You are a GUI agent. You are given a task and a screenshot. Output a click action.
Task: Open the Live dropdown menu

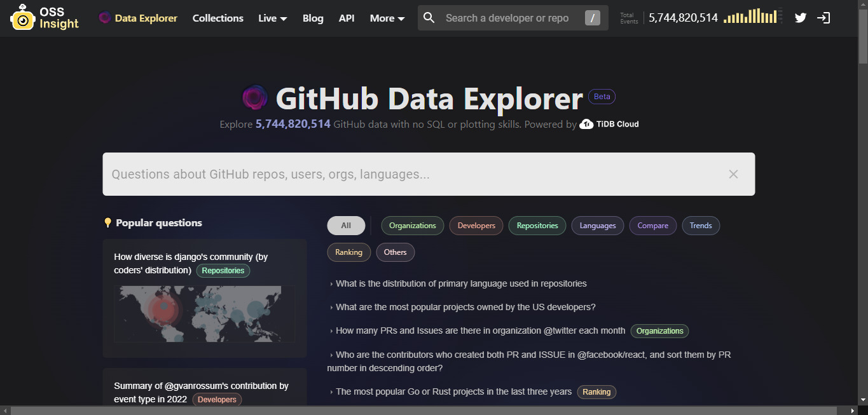(x=273, y=18)
